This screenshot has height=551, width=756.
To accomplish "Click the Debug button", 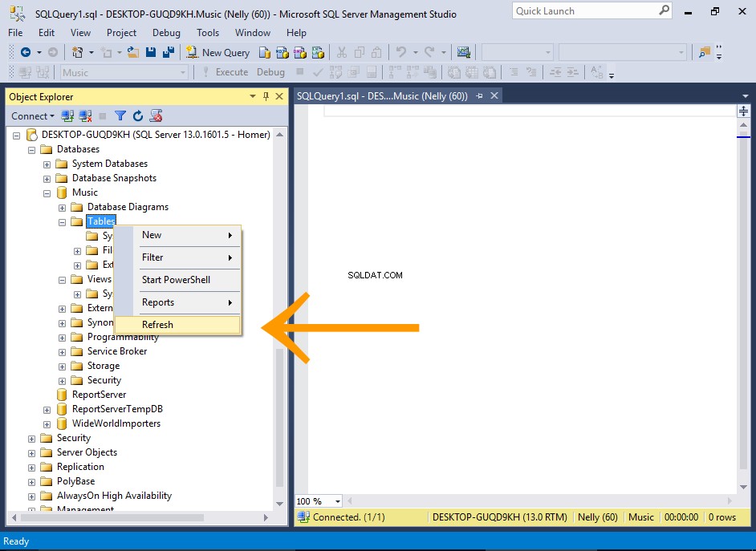I will tap(270, 72).
